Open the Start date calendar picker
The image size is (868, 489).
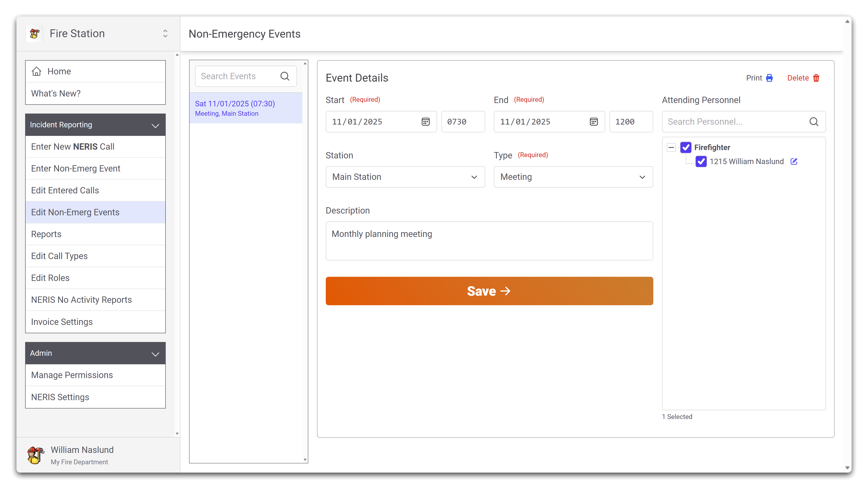point(425,122)
